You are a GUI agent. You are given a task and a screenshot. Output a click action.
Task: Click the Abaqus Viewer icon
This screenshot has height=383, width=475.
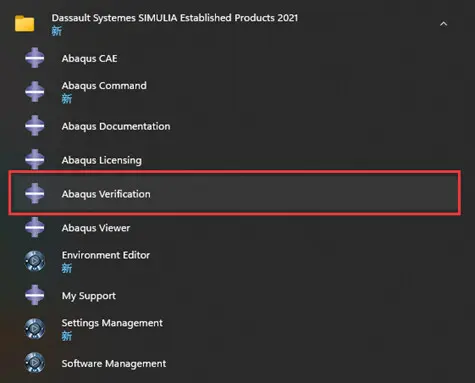point(35,227)
